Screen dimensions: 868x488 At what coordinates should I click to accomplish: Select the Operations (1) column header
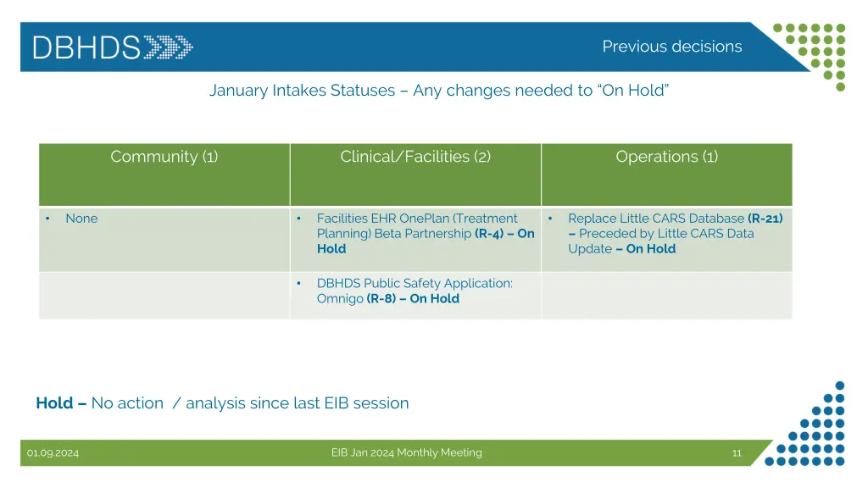click(x=666, y=157)
